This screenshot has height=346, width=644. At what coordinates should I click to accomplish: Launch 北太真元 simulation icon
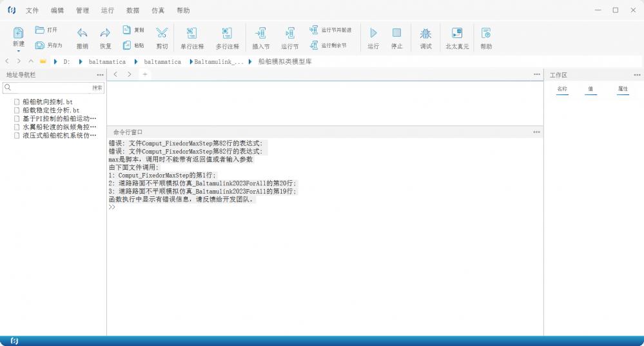(x=457, y=33)
